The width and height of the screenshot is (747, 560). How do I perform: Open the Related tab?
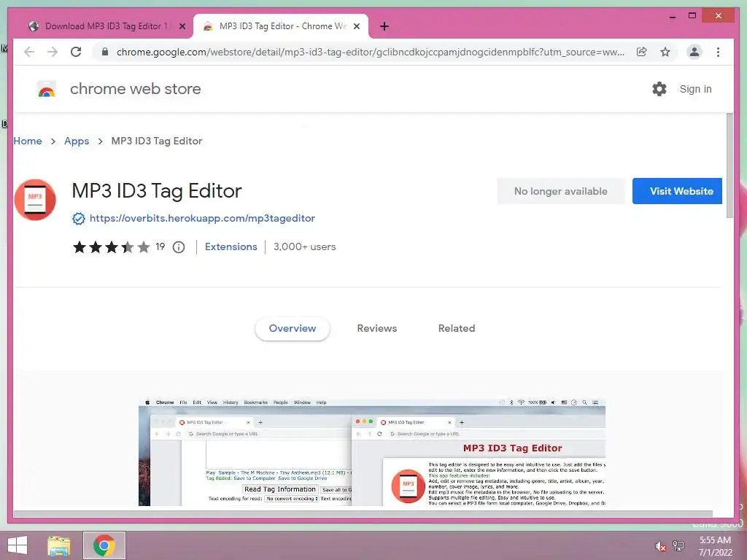point(457,329)
